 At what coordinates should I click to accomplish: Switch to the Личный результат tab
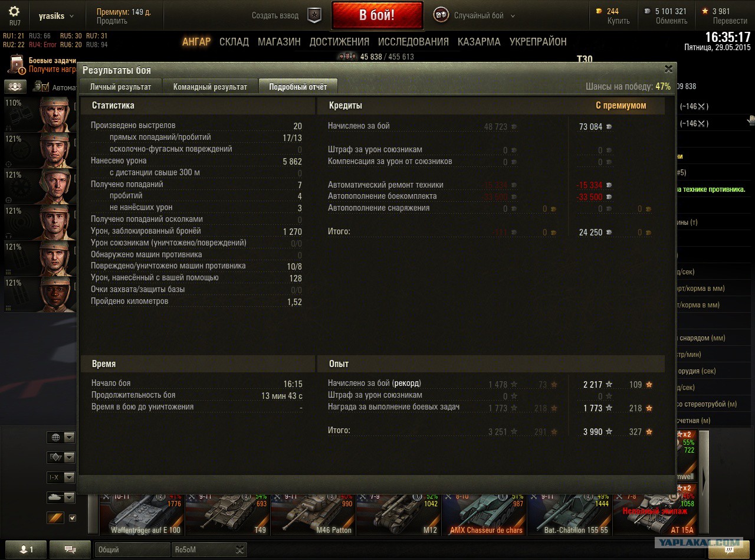[x=120, y=87]
